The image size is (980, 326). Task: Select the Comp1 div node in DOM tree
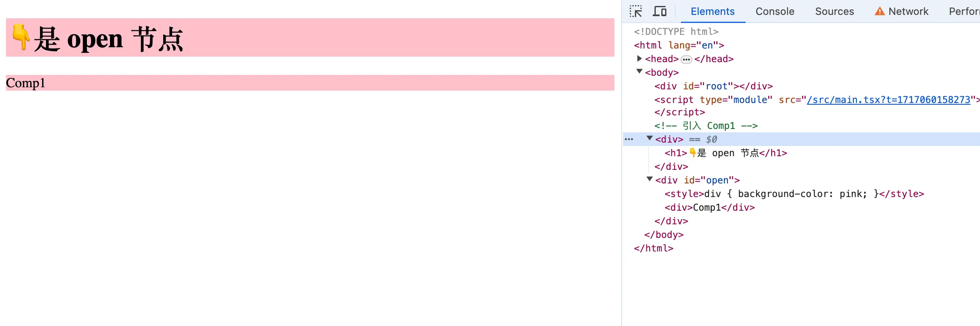click(709, 207)
